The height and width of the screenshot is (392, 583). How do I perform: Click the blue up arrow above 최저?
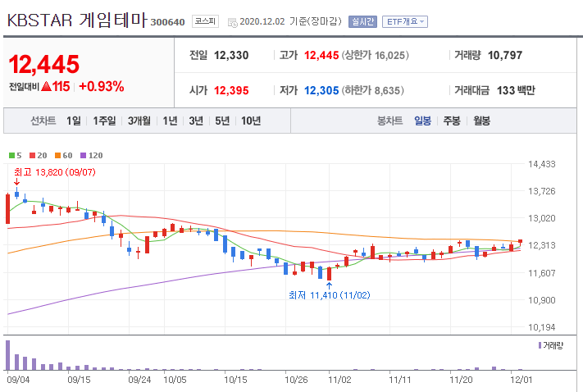click(x=329, y=285)
